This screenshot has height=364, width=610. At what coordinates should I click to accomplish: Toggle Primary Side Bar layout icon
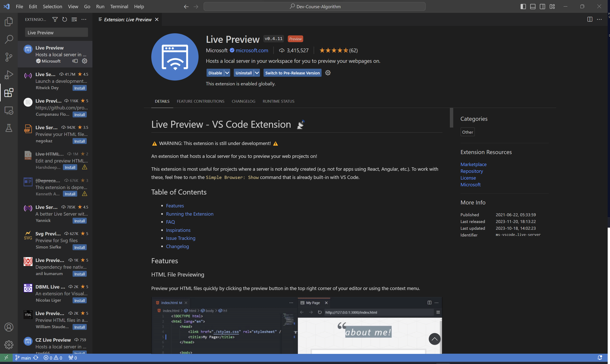pyautogui.click(x=523, y=7)
